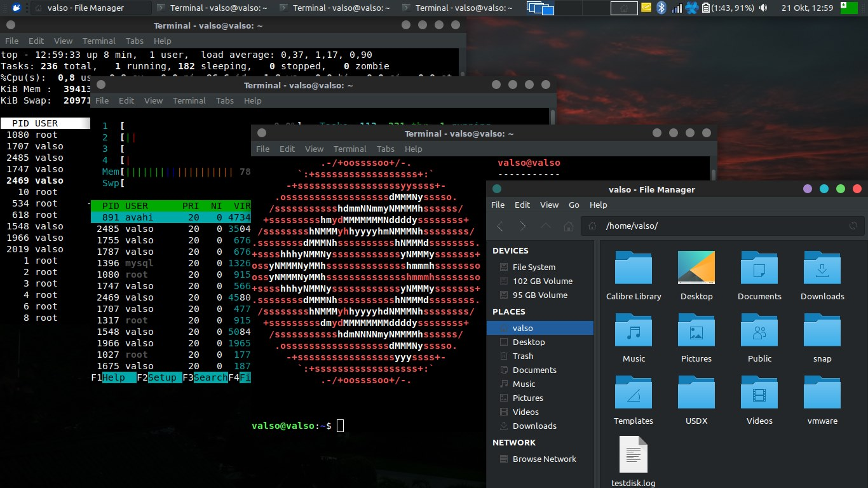Click the /home/valso/ location path field

point(718,226)
